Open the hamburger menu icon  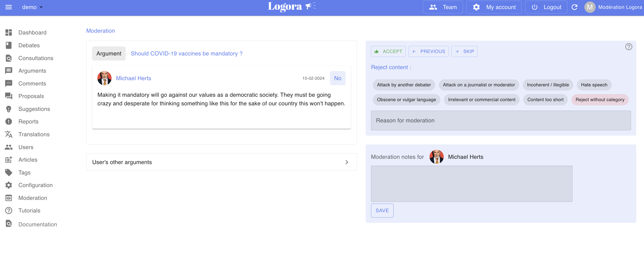(x=8, y=7)
